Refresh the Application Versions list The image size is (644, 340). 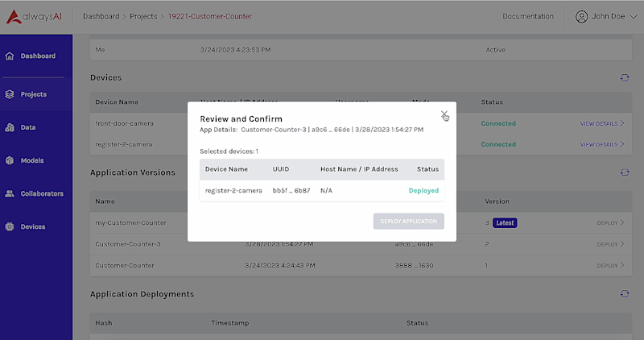coord(625,172)
